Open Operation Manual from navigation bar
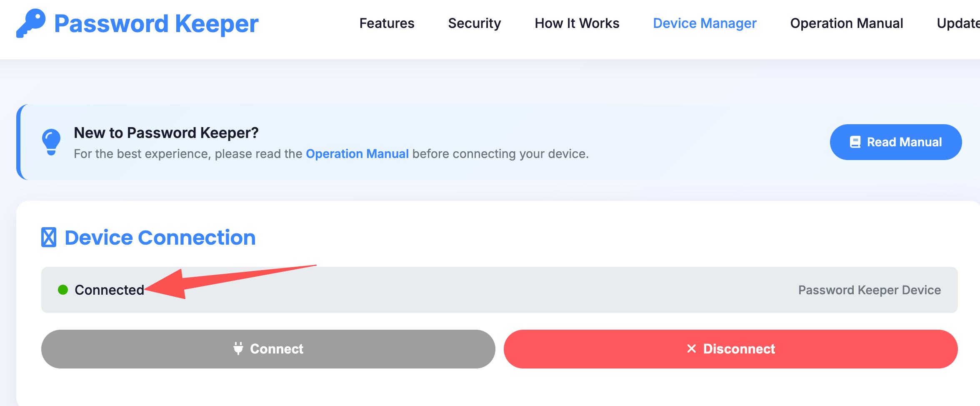The image size is (980, 406). point(847,23)
